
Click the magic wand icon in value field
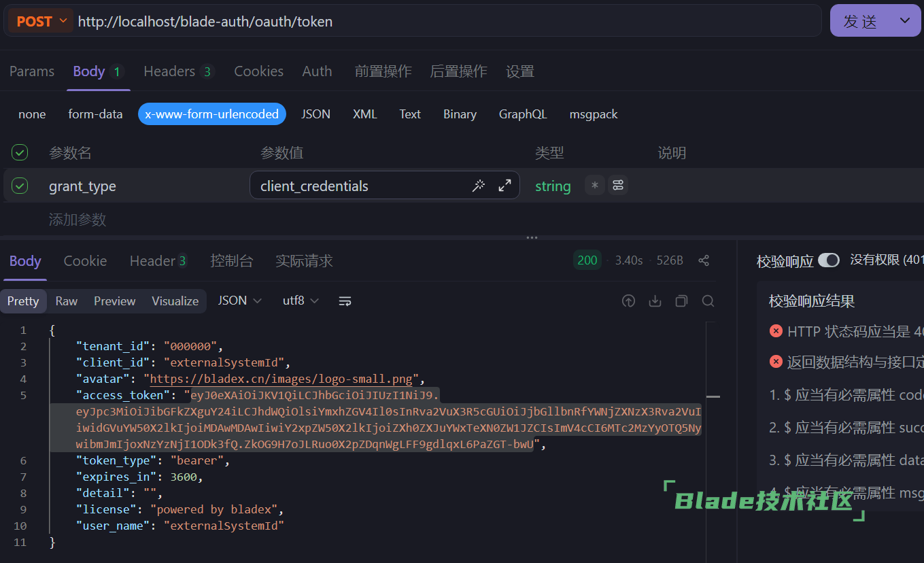(x=479, y=186)
